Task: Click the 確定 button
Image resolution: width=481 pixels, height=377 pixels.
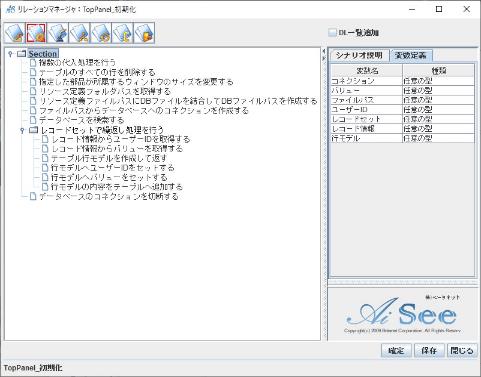Action: tap(396, 351)
